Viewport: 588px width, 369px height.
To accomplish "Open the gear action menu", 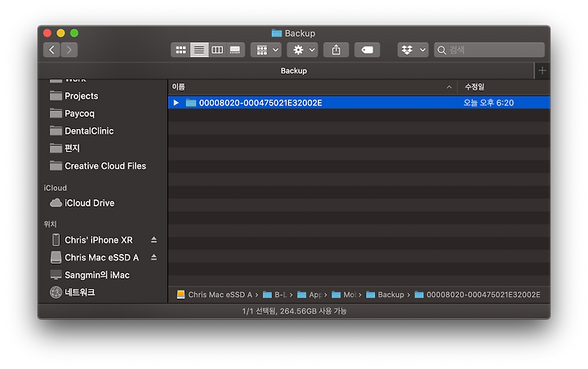I will [303, 50].
